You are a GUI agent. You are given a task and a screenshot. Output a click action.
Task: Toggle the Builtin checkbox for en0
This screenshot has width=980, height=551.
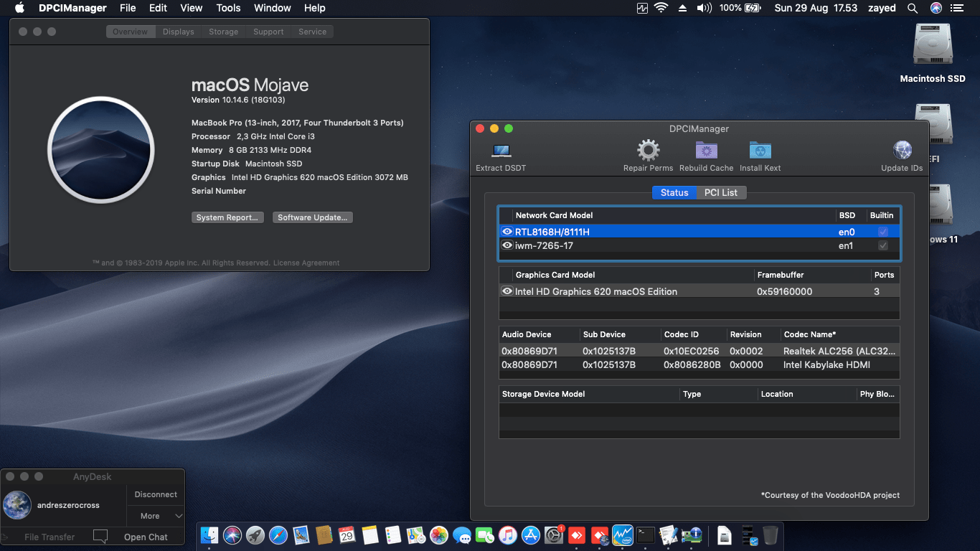(883, 232)
